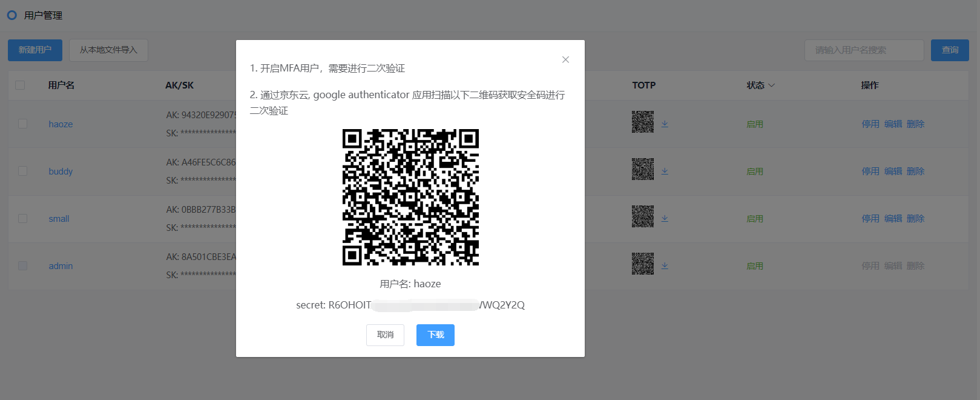Click 启用 status in small row
The height and width of the screenshot is (400, 980).
point(755,218)
